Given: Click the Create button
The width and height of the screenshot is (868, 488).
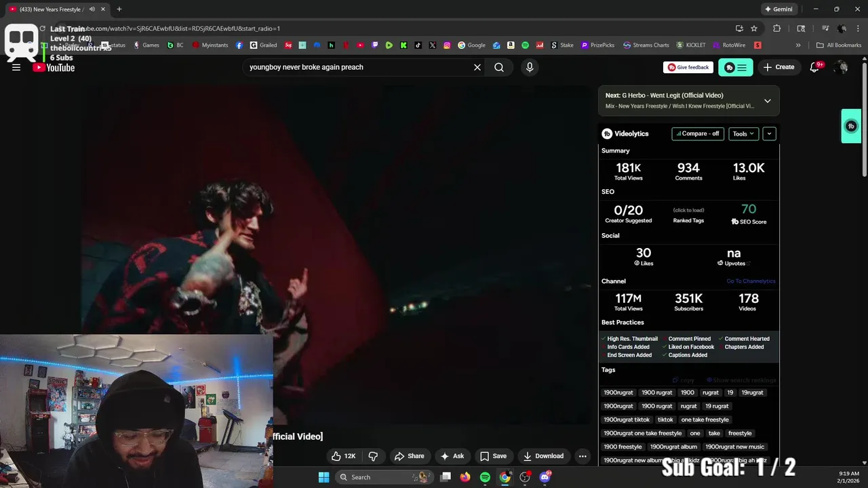Looking at the screenshot, I should [x=778, y=67].
